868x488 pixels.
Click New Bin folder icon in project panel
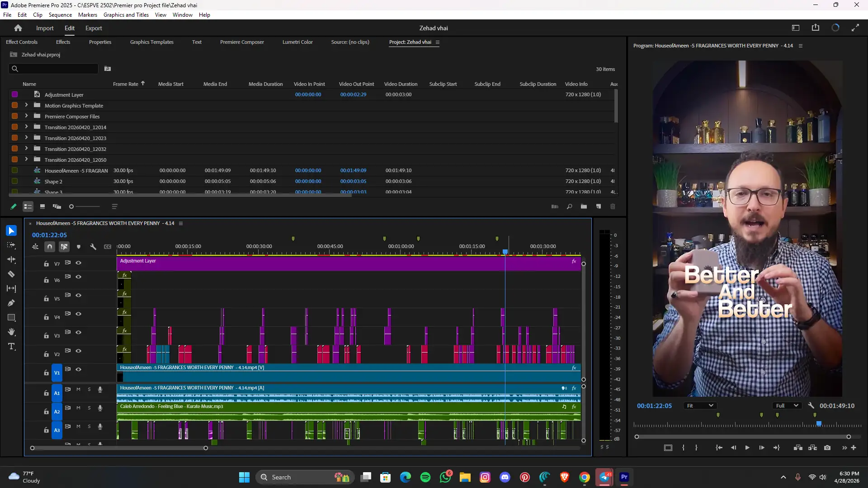584,206
